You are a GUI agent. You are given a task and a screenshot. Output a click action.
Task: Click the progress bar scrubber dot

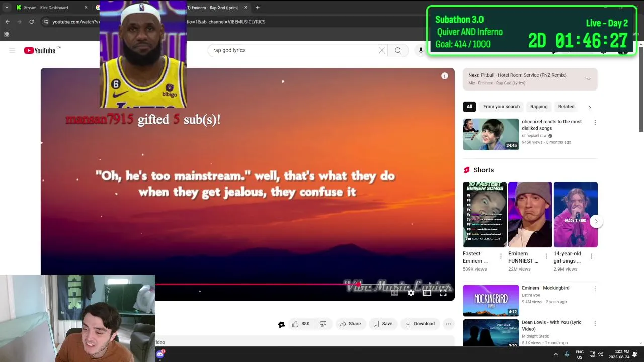click(358, 284)
